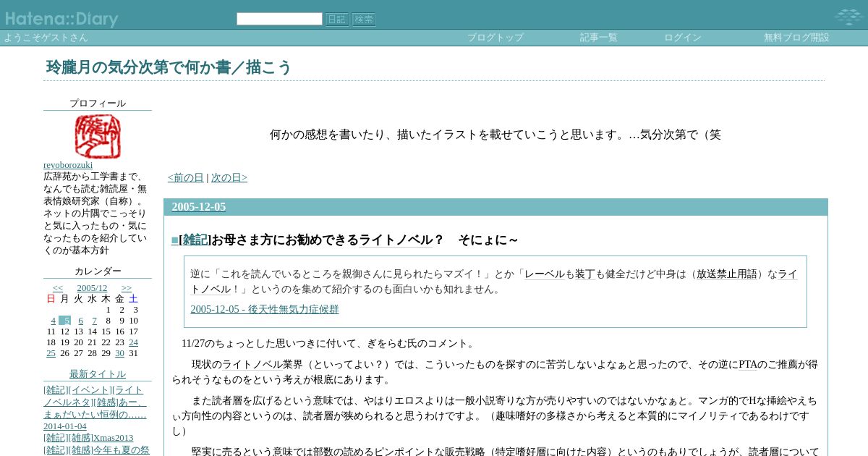Viewport: 868px width, 456px height.
Task: Click day 31 in the calendar
Action: 133,353
